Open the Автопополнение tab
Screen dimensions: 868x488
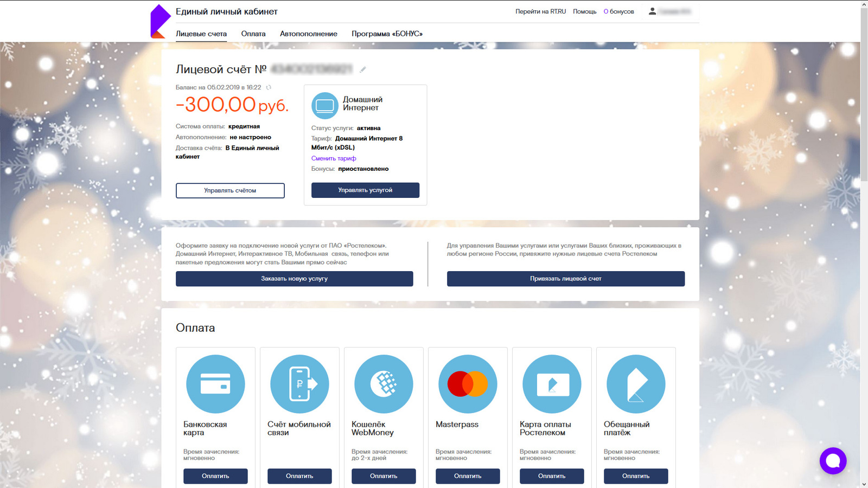[x=309, y=34]
